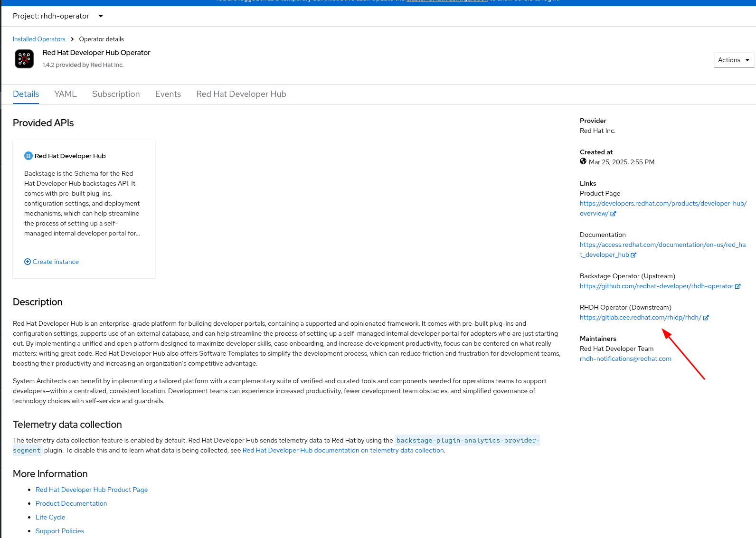Click the Red Hat Developer Hub Operator title
The height and width of the screenshot is (538, 756).
click(96, 53)
